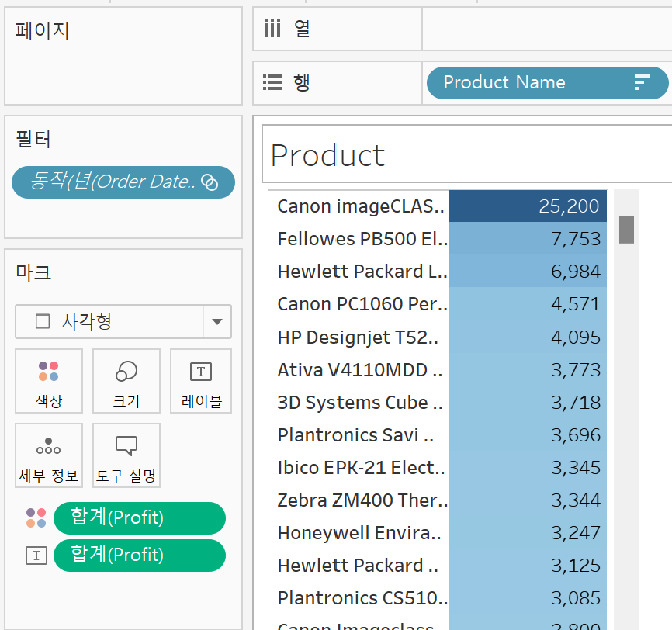Click the rows shelf icon next to 행
672x630 pixels.
pos(272,82)
